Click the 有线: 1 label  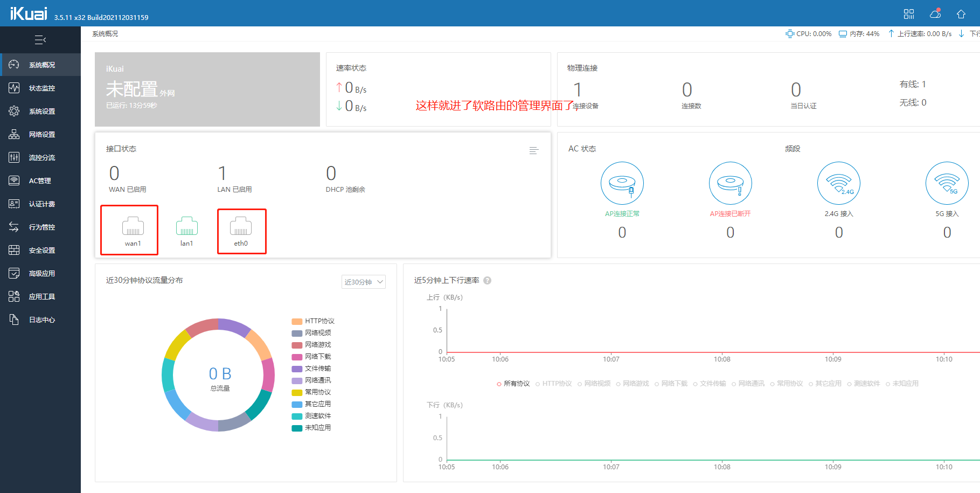913,84
